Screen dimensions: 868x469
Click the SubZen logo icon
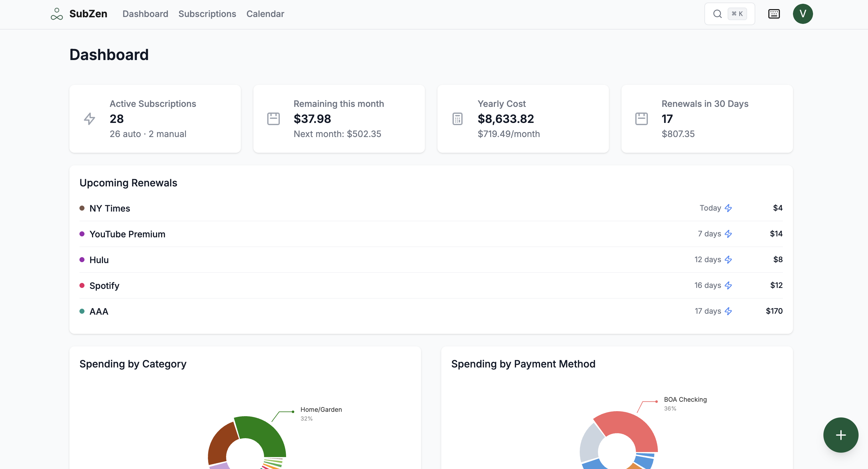(x=57, y=14)
